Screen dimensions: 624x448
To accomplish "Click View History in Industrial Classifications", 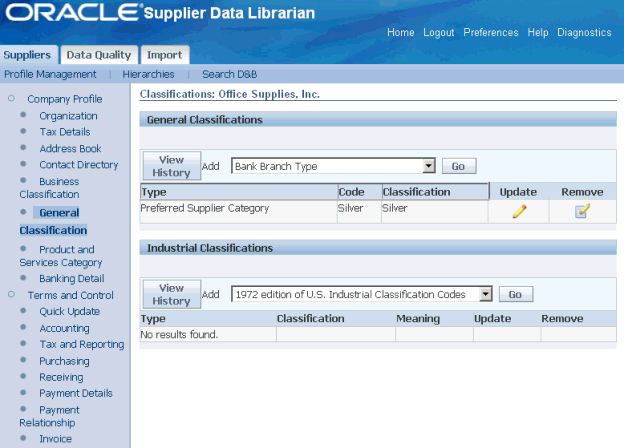I will pyautogui.click(x=172, y=294).
